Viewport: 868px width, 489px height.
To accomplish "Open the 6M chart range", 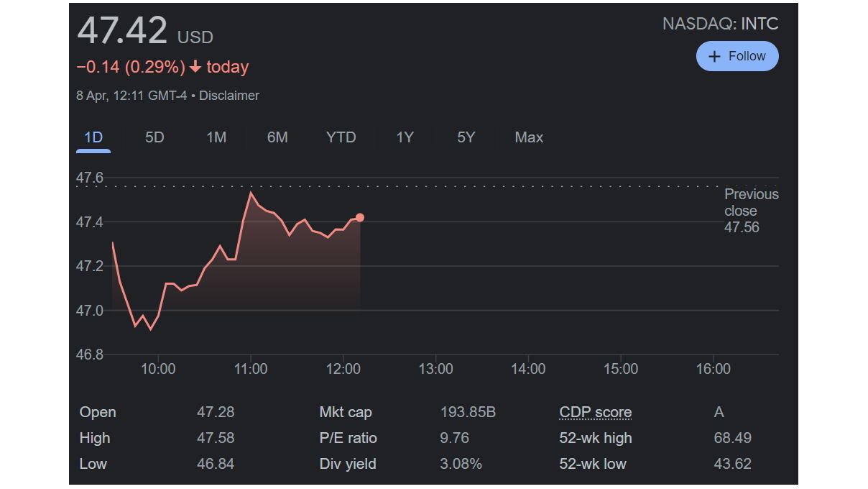I will [x=277, y=137].
